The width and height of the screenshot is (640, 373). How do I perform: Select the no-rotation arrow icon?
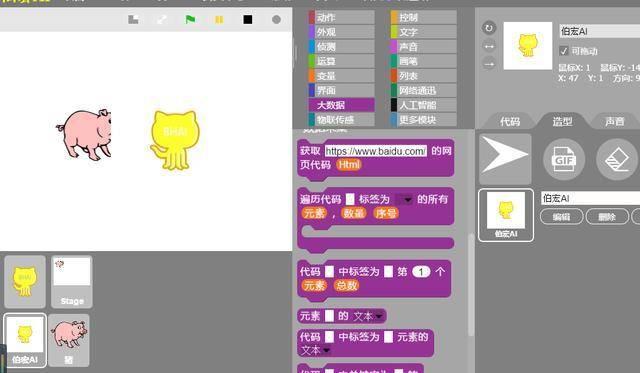[x=489, y=64]
